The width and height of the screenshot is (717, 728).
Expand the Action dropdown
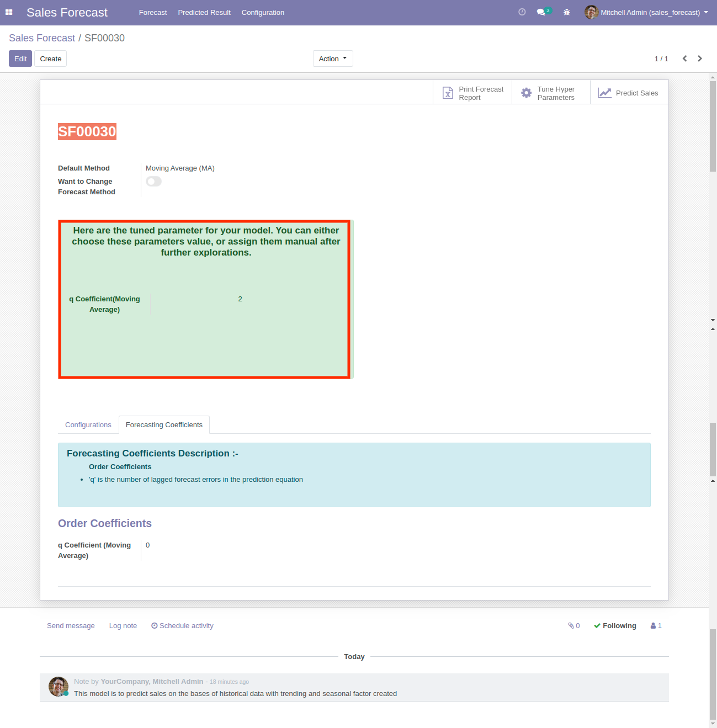tap(333, 59)
